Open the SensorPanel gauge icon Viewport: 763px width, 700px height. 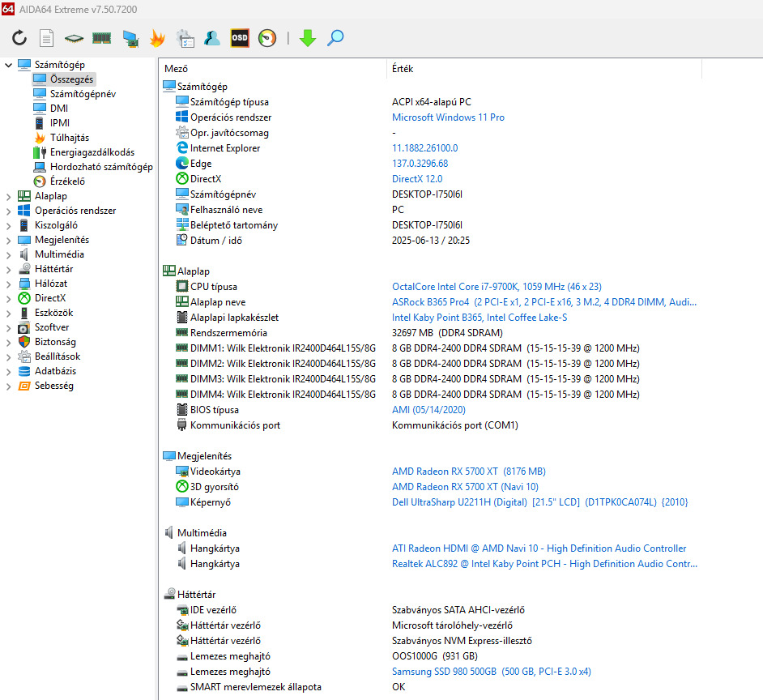coord(267,38)
